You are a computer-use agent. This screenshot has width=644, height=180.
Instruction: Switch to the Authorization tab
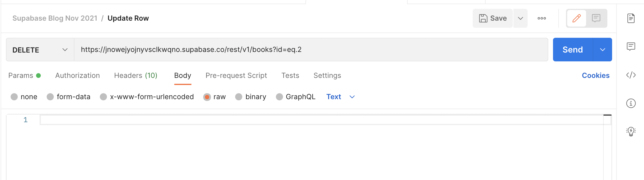click(77, 76)
